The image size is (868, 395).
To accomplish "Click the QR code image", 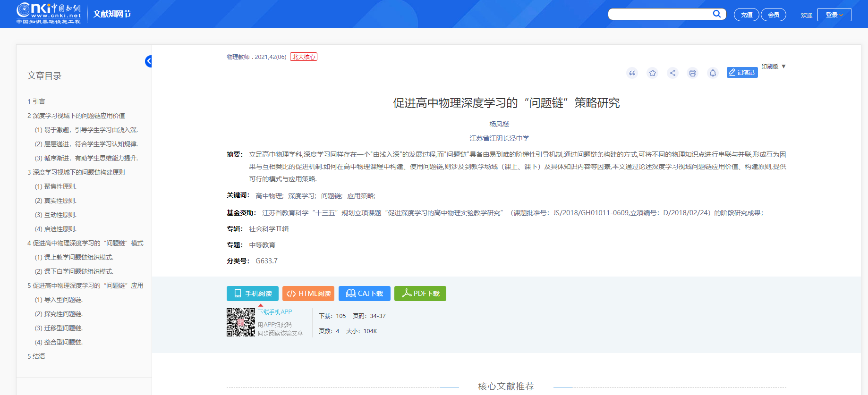I will (x=240, y=322).
